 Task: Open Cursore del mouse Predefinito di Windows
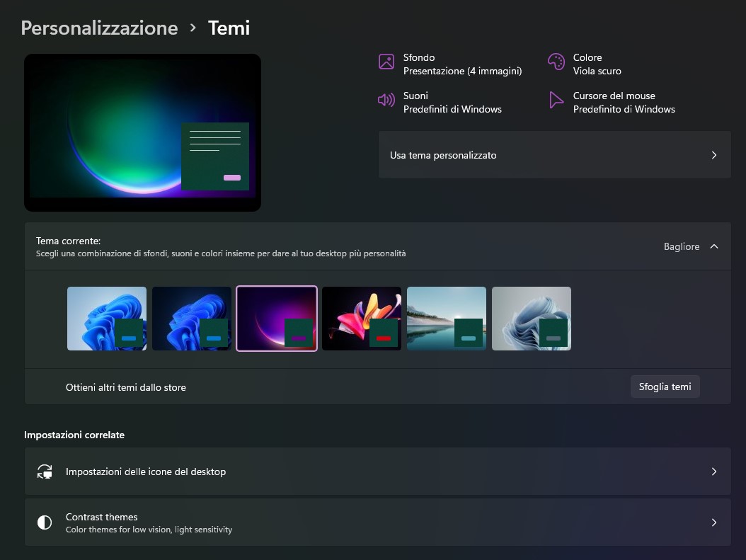[612, 102]
